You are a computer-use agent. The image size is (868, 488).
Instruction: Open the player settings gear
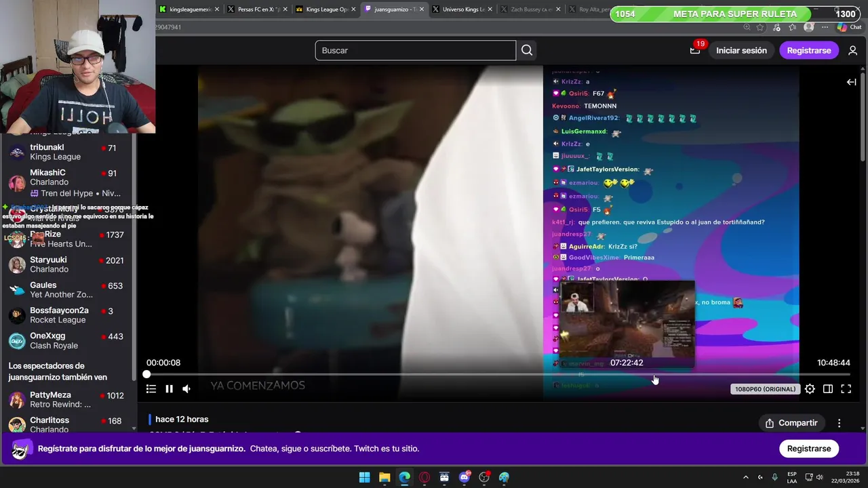(x=810, y=389)
